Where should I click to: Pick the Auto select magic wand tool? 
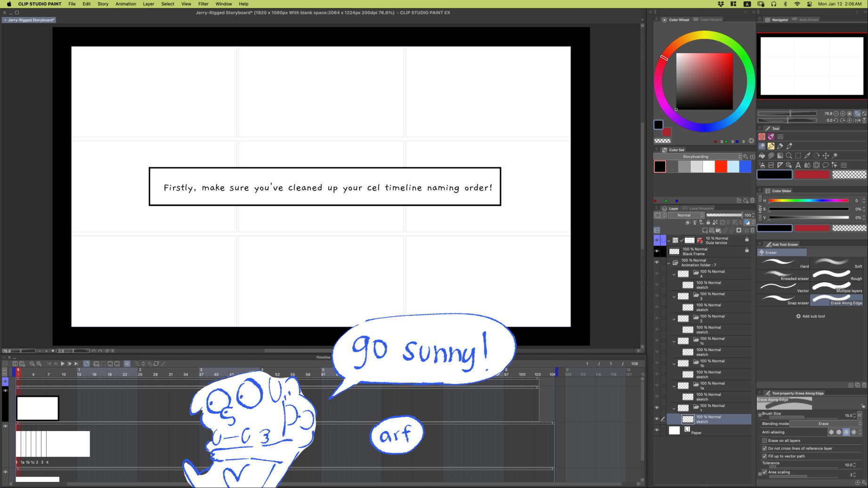click(x=835, y=156)
